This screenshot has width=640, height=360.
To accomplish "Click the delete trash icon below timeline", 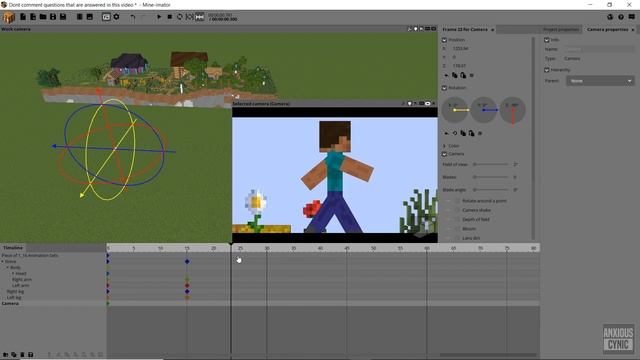I will [22, 355].
